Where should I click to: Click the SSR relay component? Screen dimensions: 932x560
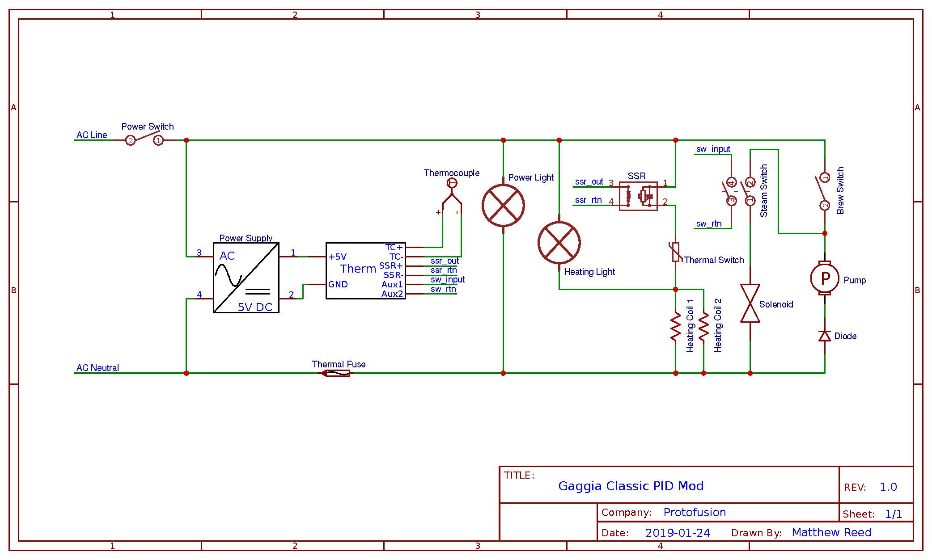pos(638,196)
